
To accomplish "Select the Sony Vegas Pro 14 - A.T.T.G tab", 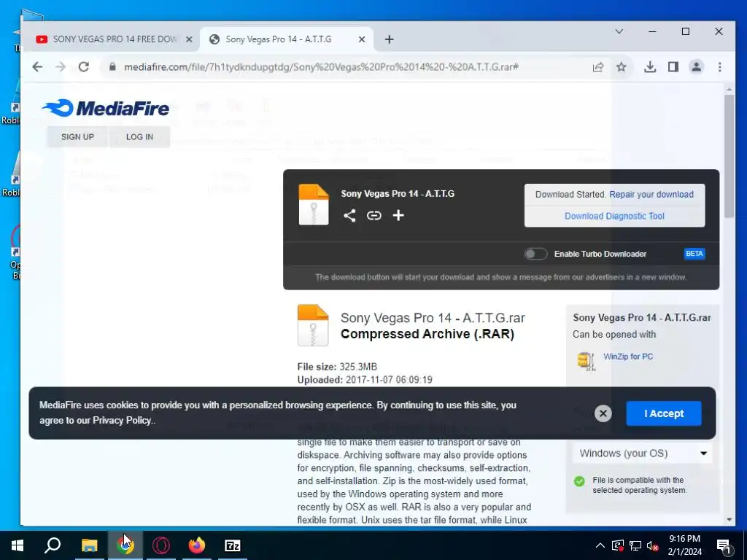I will [287, 39].
